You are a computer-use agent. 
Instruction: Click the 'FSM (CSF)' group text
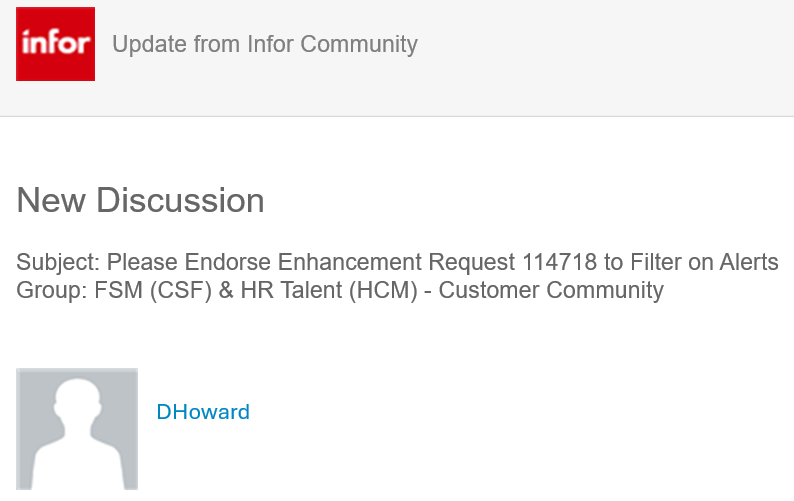[153, 290]
